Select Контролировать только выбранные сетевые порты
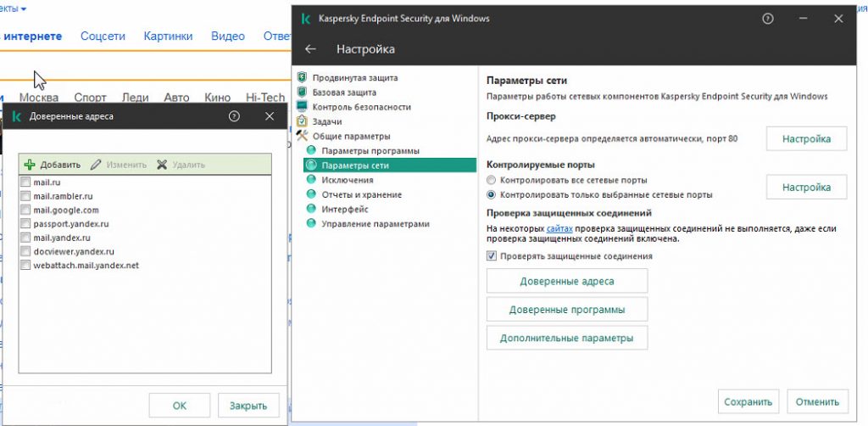The width and height of the screenshot is (868, 426). (x=491, y=194)
